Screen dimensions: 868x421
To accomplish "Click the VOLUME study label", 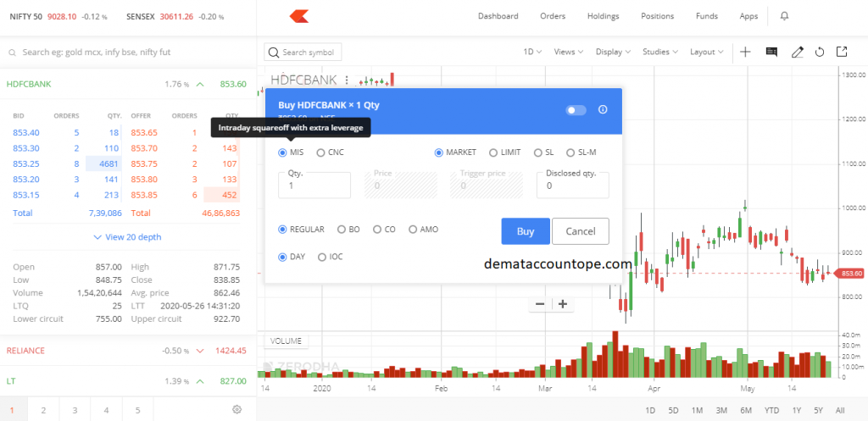I will click(287, 341).
